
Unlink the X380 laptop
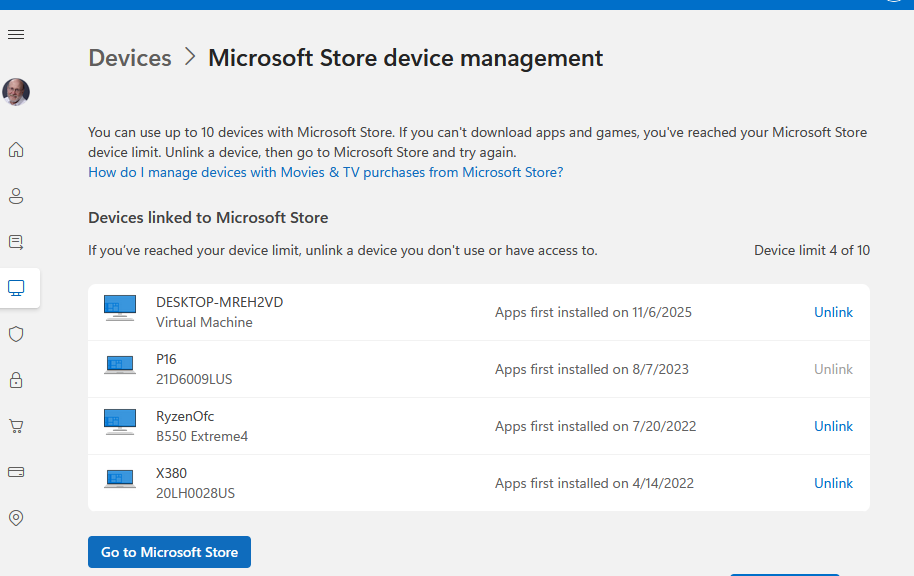click(833, 483)
